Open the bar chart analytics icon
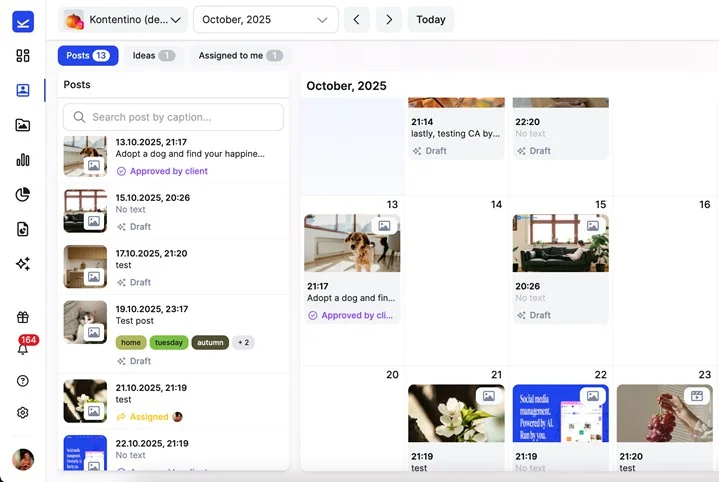The width and height of the screenshot is (719, 482). tap(23, 160)
